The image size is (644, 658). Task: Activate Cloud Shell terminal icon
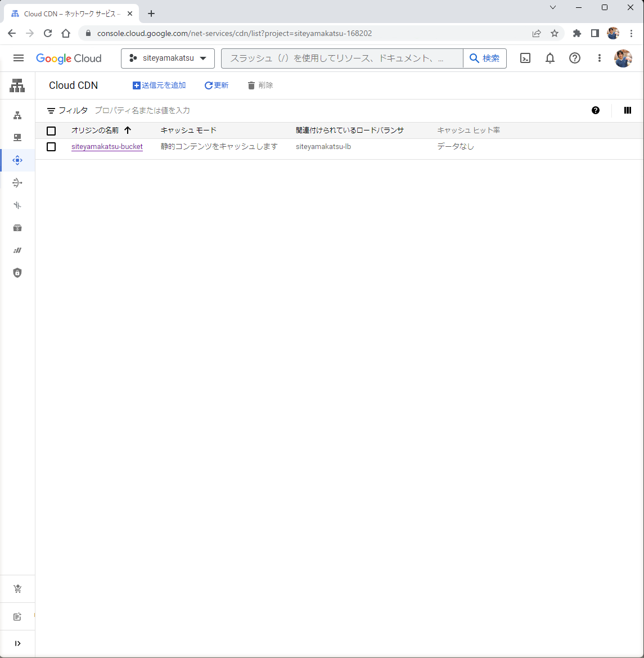point(525,58)
